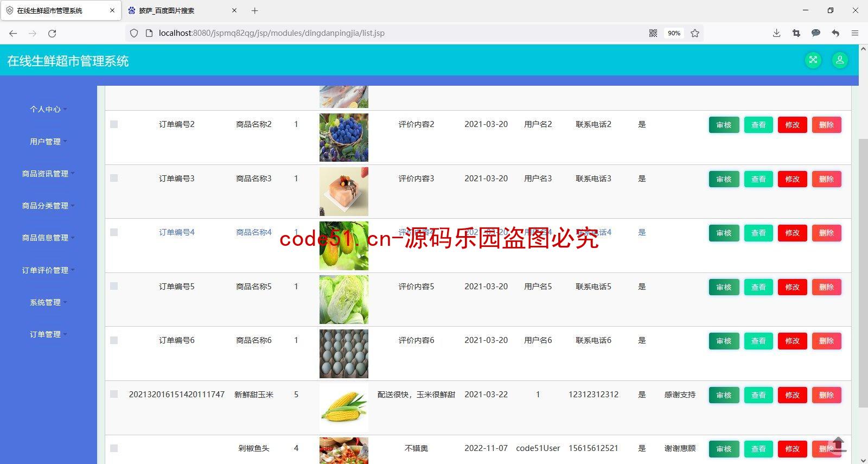This screenshot has width=868, height=464.
Task: Expand the 商品信息管理 sidebar menu
Action: 48,238
